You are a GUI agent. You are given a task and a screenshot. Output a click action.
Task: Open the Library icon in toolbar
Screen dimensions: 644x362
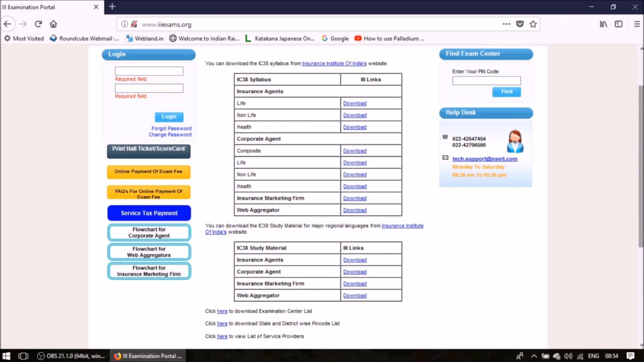pyautogui.click(x=603, y=24)
